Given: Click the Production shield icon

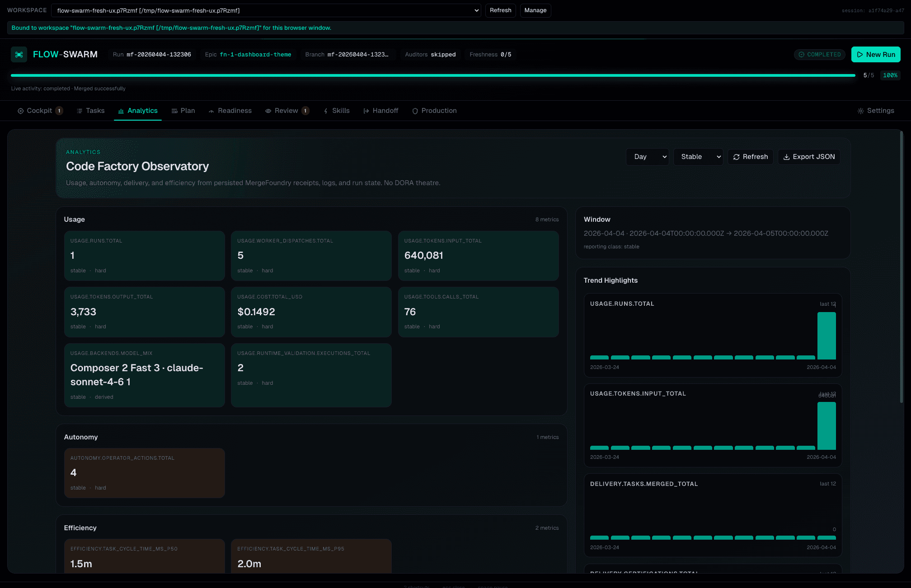Looking at the screenshot, I should coord(415,111).
